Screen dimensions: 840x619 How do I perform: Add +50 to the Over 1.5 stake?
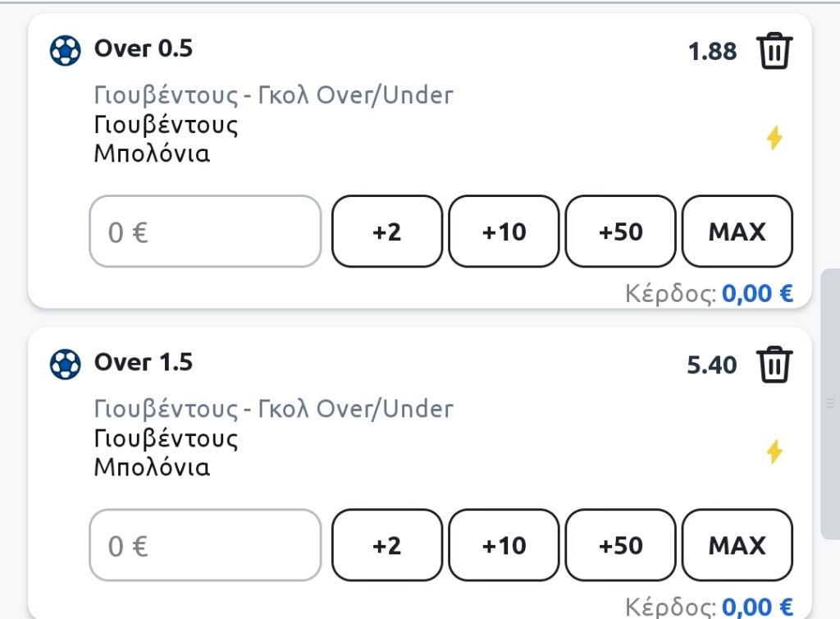coord(620,545)
